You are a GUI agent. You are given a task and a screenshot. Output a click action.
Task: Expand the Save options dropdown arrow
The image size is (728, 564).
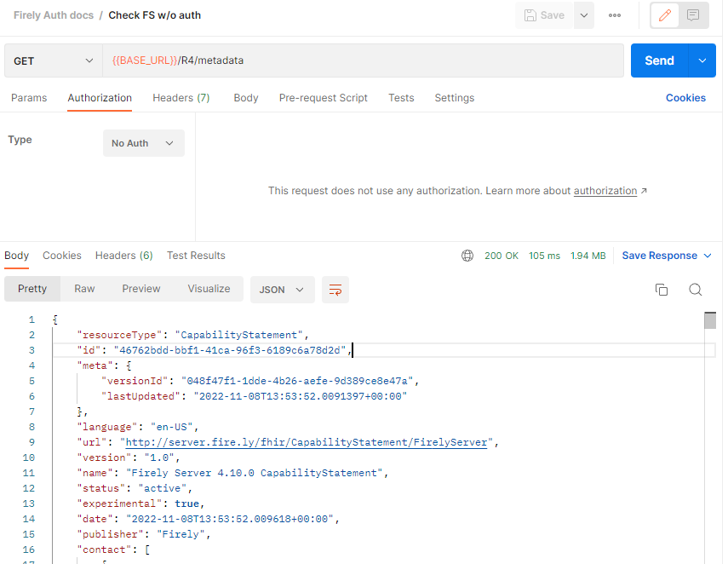pyautogui.click(x=584, y=15)
